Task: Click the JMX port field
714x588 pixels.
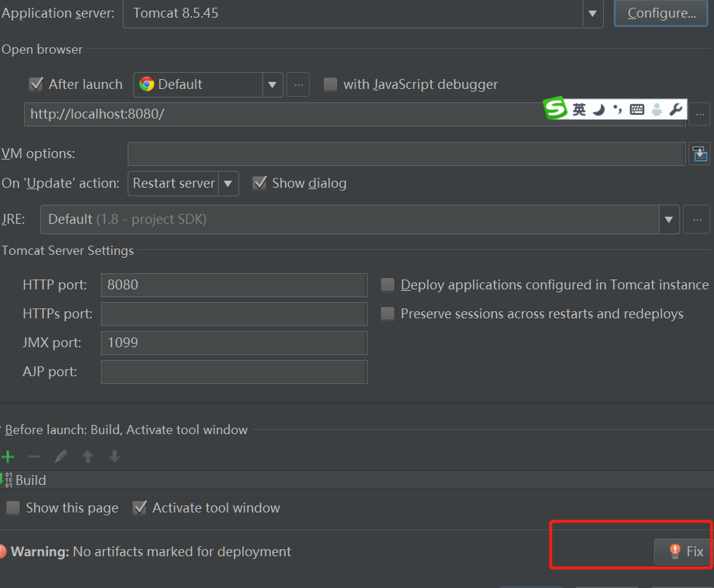Action: coord(234,343)
